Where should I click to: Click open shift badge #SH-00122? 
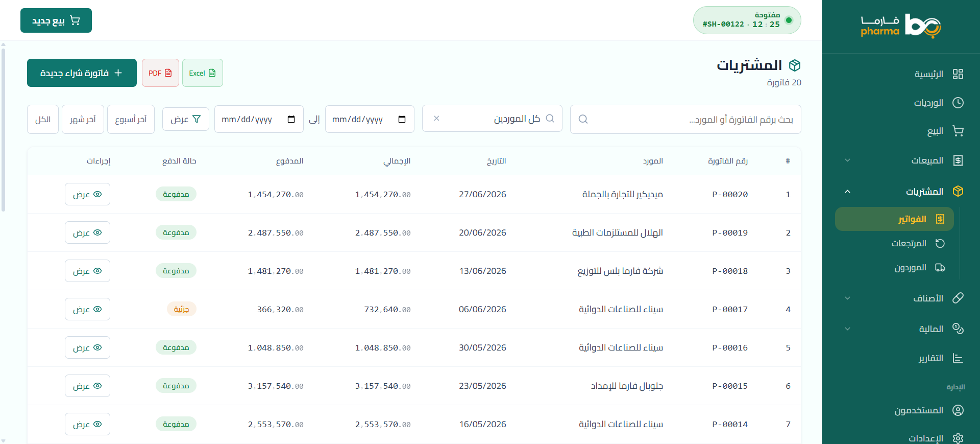(747, 20)
